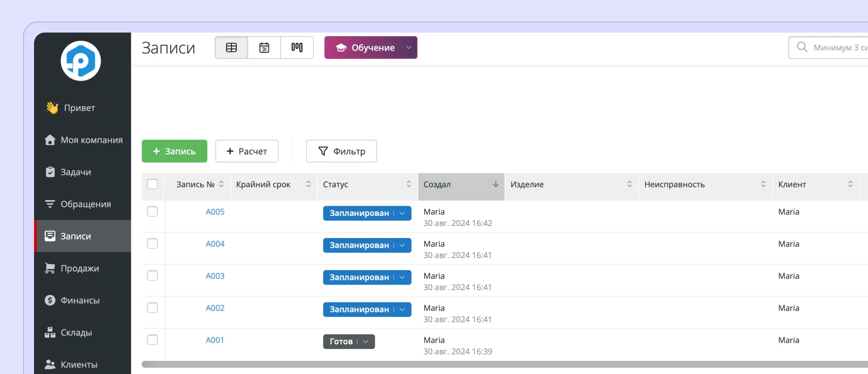Switch to calendar view of records

pyautogui.click(x=264, y=47)
